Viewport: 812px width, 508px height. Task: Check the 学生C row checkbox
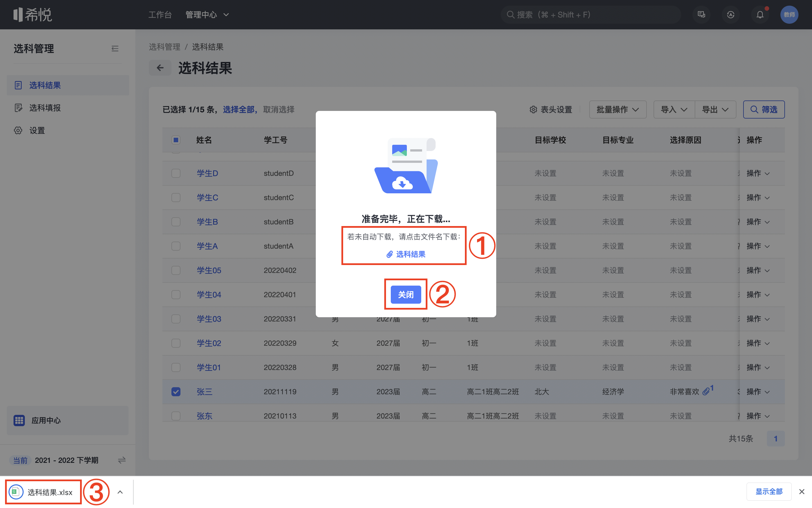click(176, 198)
